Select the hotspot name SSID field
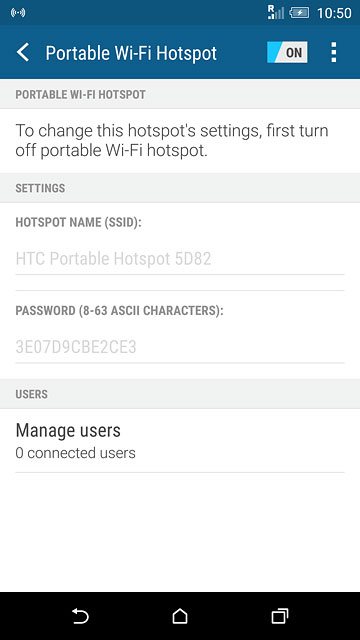360x640 pixels. tap(180, 259)
